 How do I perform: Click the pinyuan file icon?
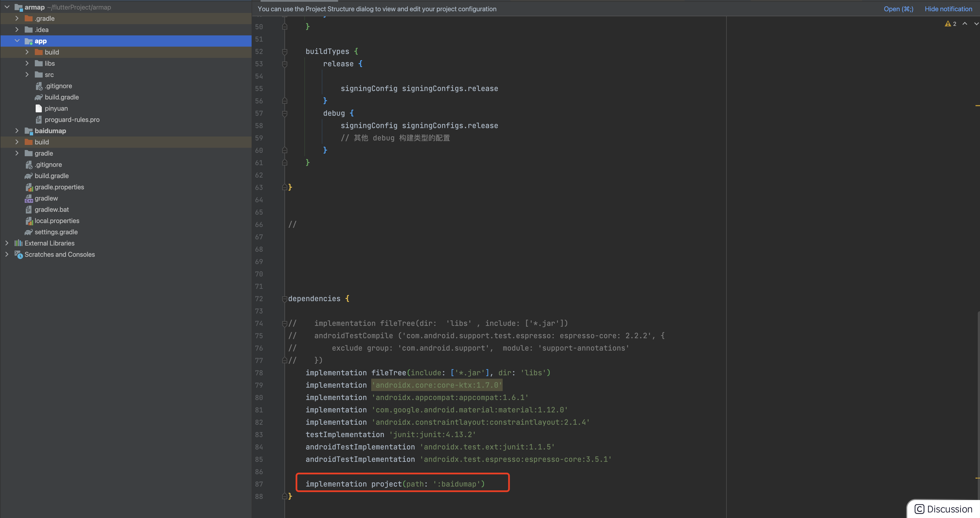tap(38, 108)
